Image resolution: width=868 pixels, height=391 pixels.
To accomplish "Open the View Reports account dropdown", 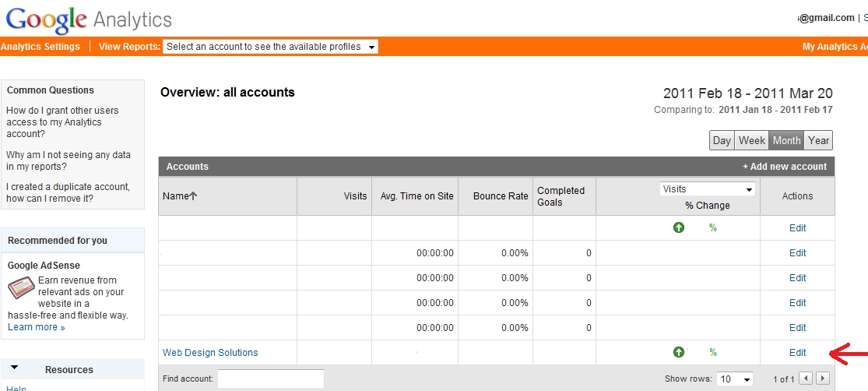I will point(271,47).
